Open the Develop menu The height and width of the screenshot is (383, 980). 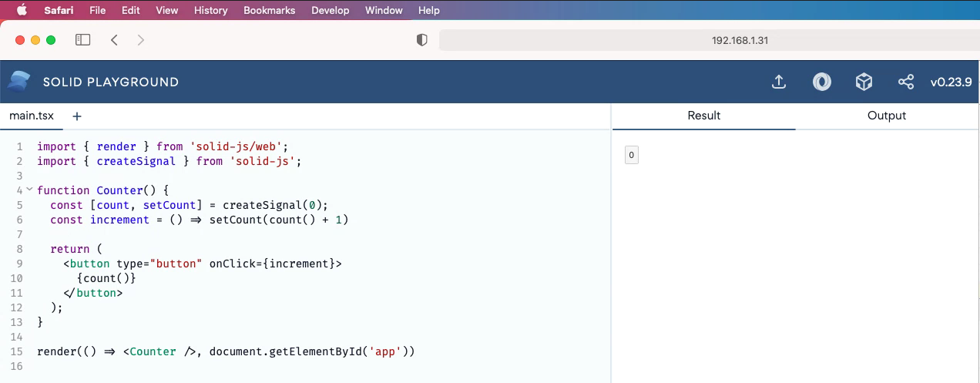330,10
